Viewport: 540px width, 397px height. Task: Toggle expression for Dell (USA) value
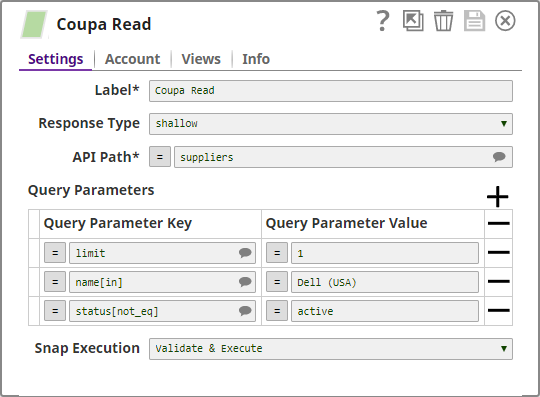pos(277,282)
